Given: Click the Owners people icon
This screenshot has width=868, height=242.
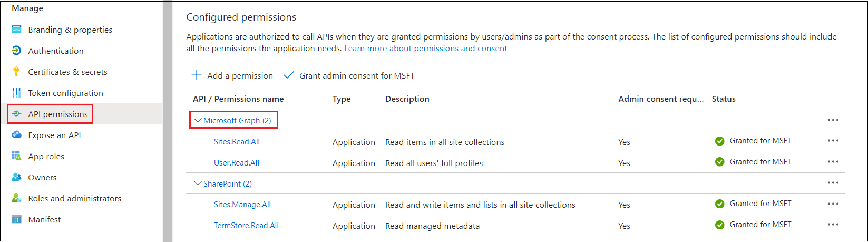Looking at the screenshot, I should [x=16, y=177].
